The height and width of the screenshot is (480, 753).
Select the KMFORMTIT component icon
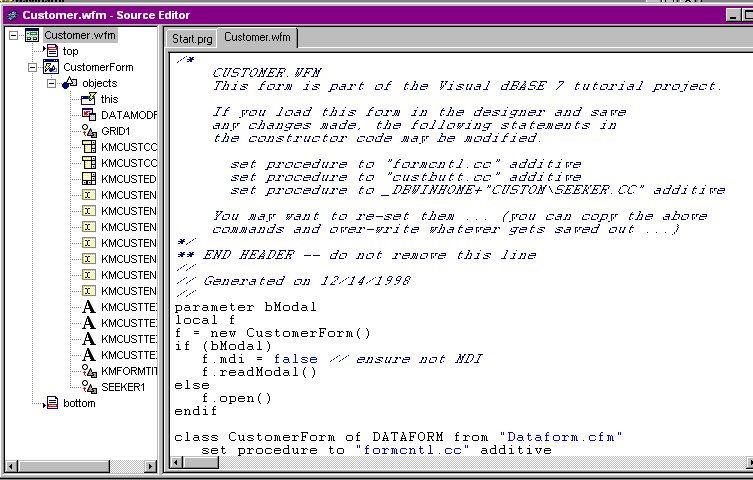(88, 371)
